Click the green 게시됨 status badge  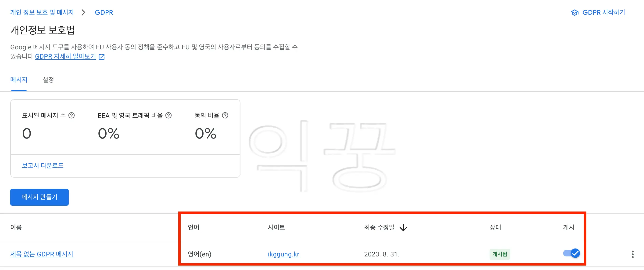500,254
